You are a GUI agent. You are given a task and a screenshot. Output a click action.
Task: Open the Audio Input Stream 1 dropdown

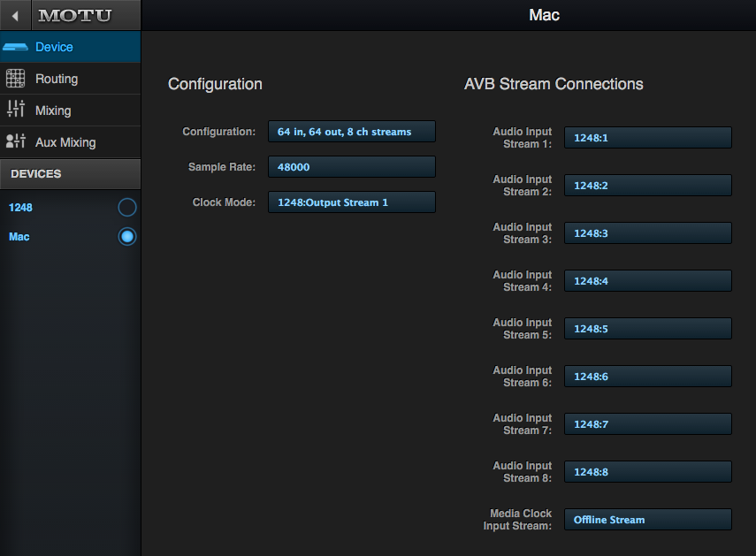pyautogui.click(x=648, y=138)
